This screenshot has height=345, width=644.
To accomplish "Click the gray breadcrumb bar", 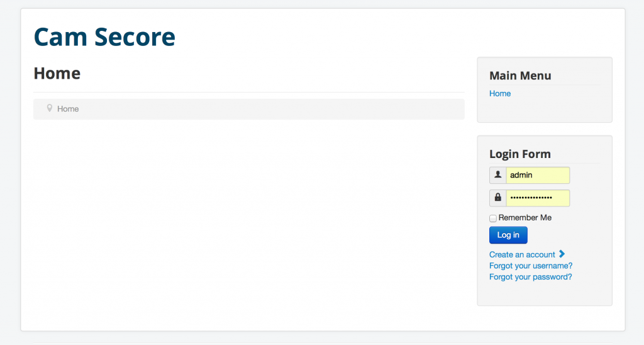I will pos(249,109).
